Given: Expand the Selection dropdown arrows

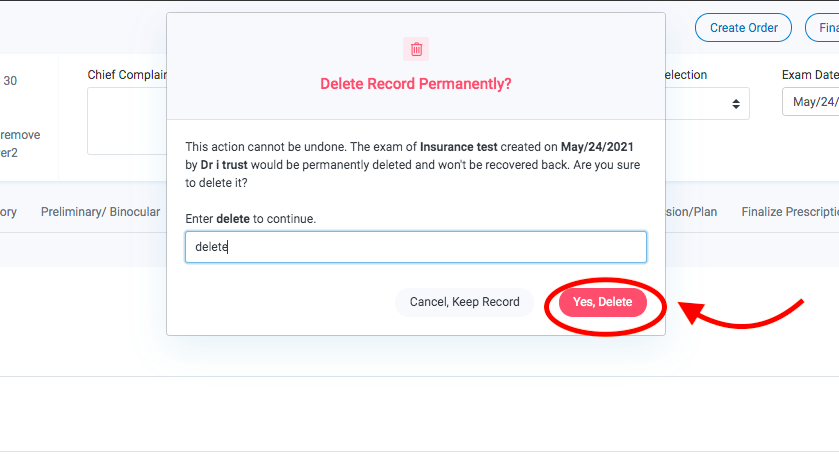Looking at the screenshot, I should (x=736, y=104).
